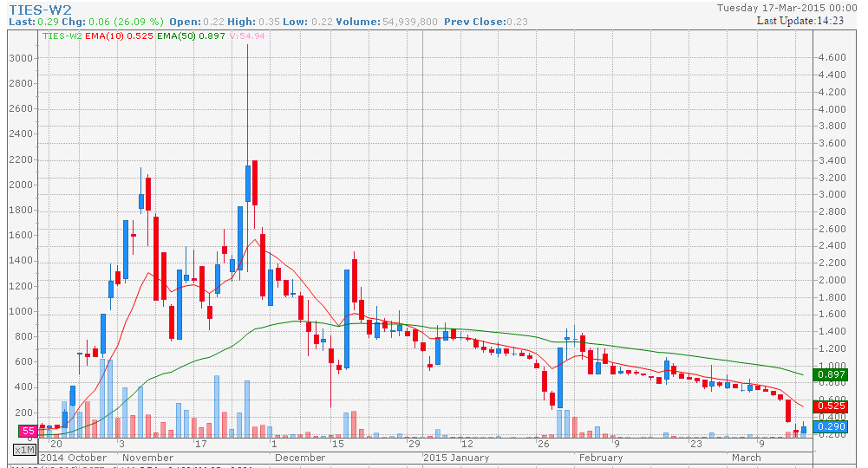Screen dimensions: 868x468
Task: Click the '23' date tick in February
Action: pos(695,444)
